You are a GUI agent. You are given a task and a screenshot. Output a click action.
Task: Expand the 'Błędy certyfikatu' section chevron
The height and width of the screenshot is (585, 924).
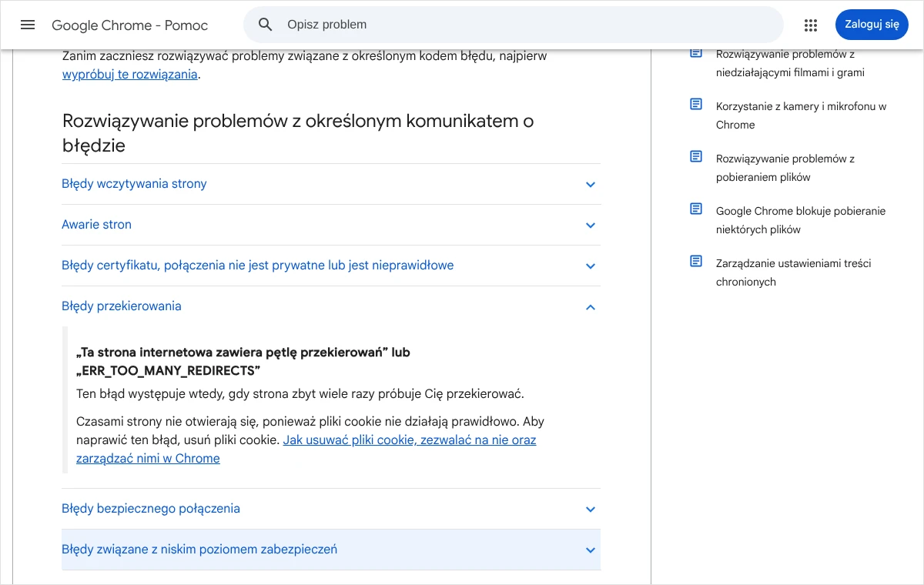click(591, 266)
